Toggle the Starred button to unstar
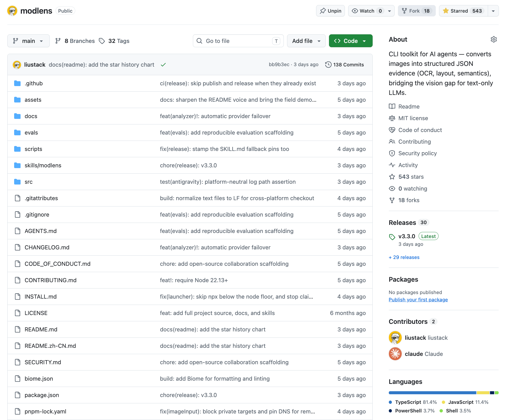Screen dimensions: 510x420 click(464, 11)
